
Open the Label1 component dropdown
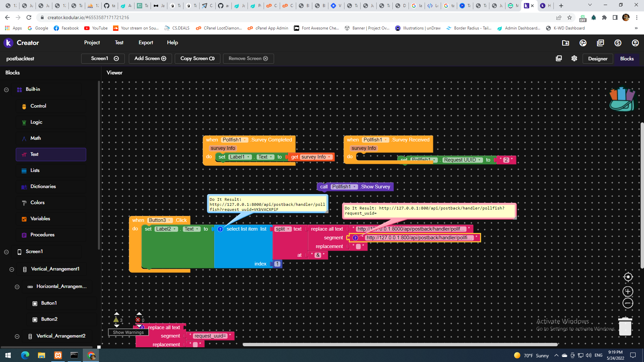click(x=240, y=157)
